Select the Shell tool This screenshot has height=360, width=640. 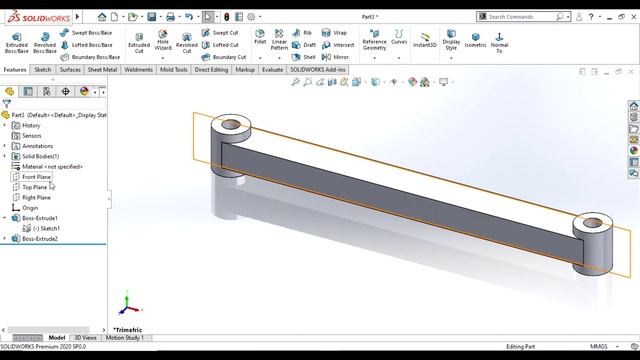pyautogui.click(x=304, y=57)
